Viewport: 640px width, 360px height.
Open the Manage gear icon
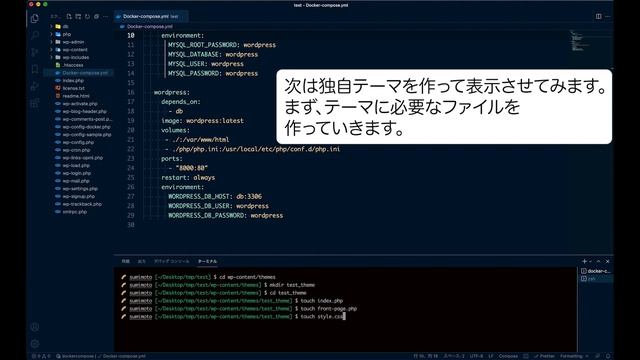coord(35,344)
